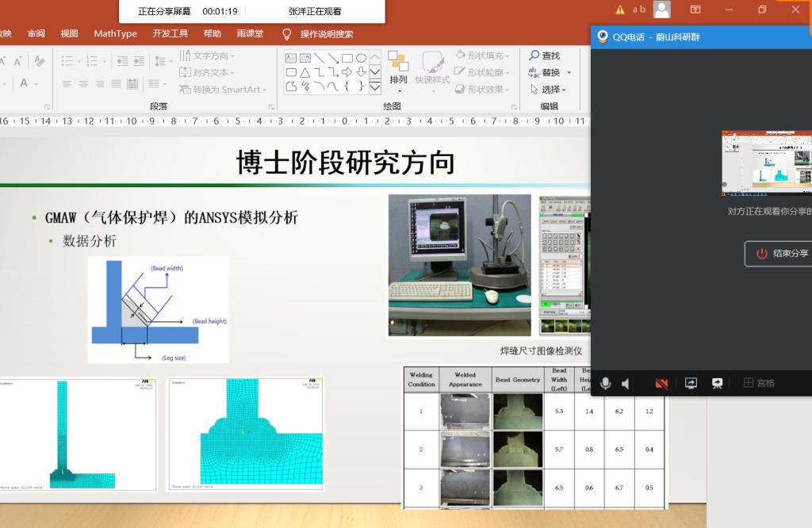
Task: Select the bead geometry diagram image
Action: [x=158, y=310]
